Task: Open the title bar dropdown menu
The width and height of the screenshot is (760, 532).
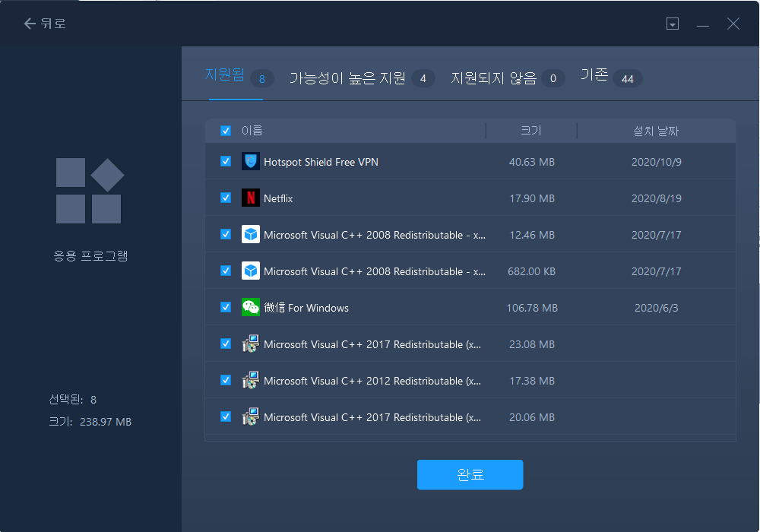Action: (x=672, y=24)
